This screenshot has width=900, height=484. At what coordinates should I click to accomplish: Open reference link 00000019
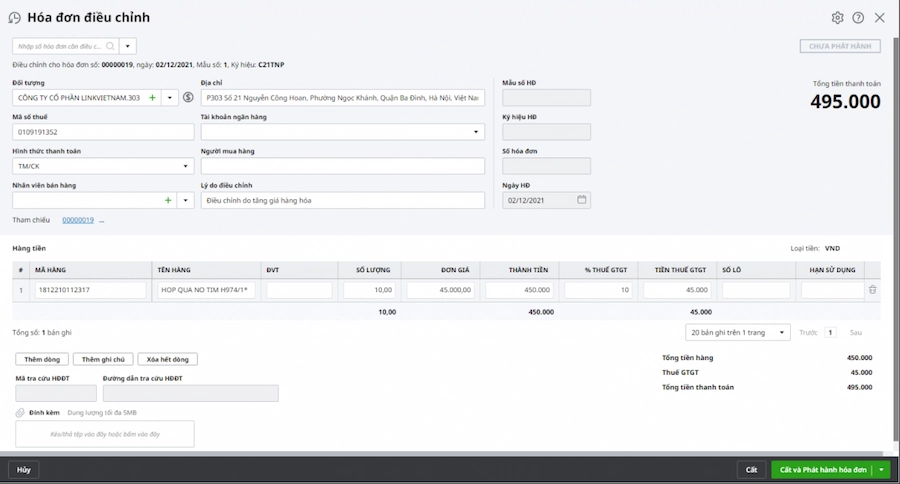[78, 220]
